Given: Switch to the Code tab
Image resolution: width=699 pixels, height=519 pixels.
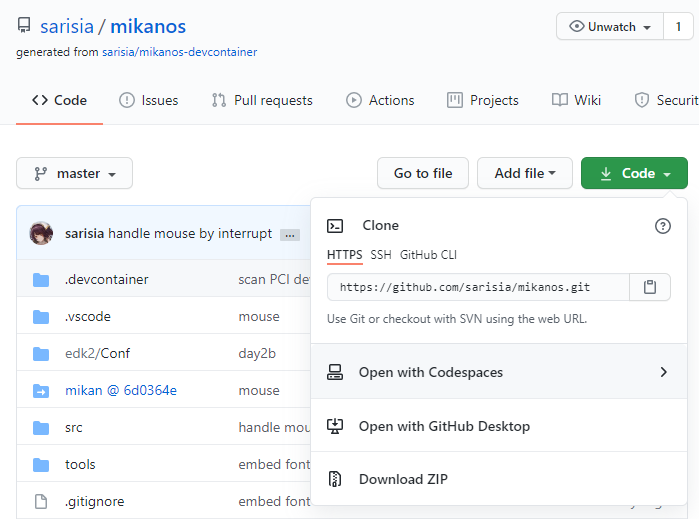Looking at the screenshot, I should (59, 100).
